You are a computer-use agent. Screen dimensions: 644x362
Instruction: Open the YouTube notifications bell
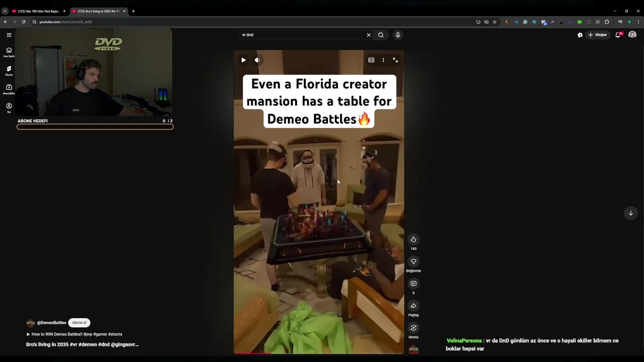pyautogui.click(x=618, y=35)
